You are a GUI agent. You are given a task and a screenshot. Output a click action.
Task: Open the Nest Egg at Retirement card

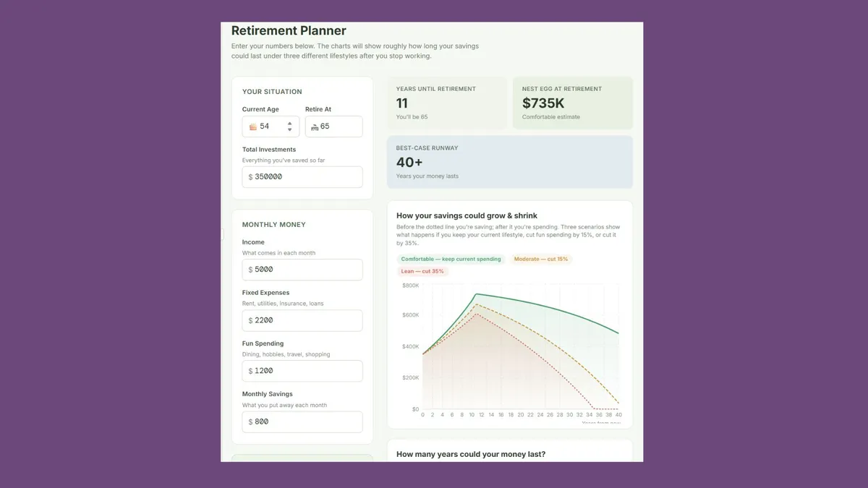pos(573,103)
